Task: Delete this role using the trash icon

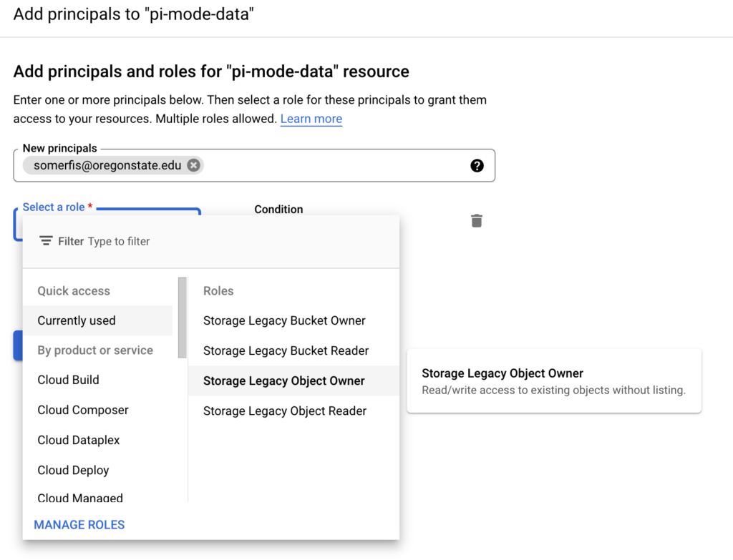Action: point(476,220)
